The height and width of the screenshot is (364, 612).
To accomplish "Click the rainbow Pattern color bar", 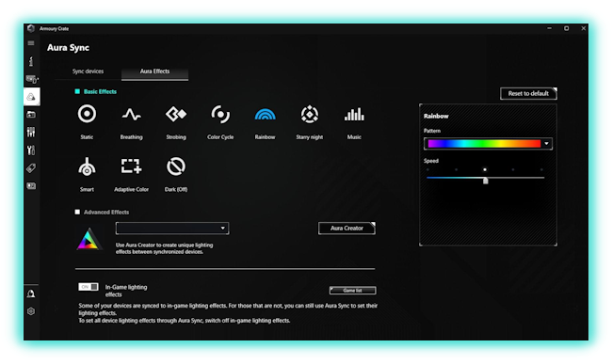I will coord(484,143).
